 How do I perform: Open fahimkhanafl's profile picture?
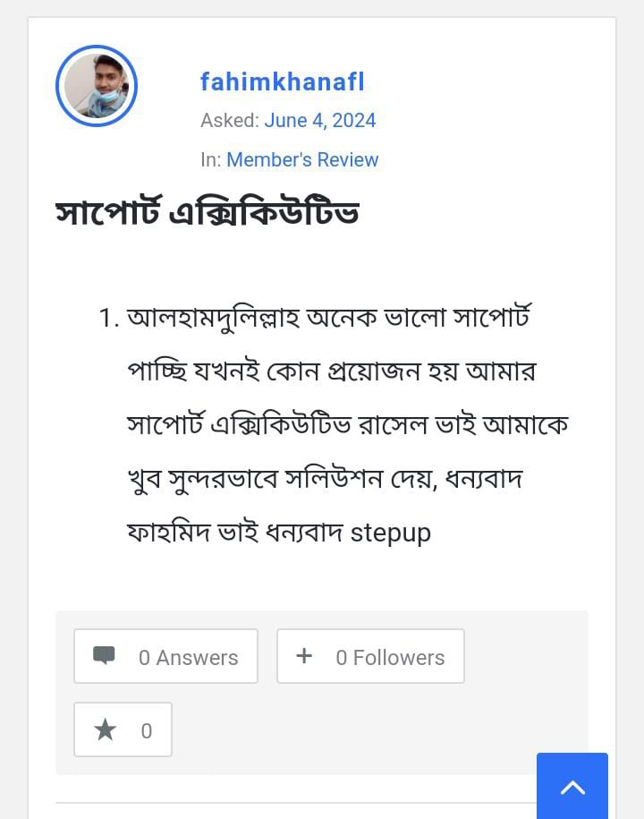click(97, 86)
